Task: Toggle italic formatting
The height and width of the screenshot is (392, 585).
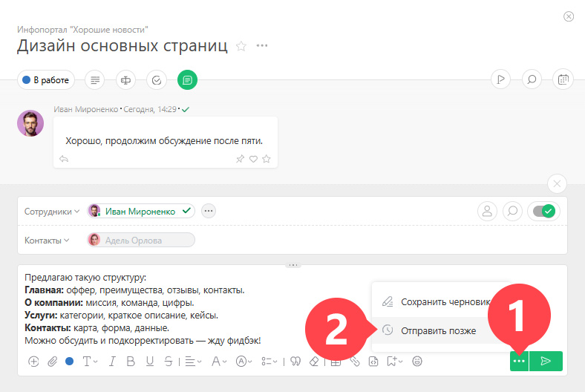Action: coord(112,362)
